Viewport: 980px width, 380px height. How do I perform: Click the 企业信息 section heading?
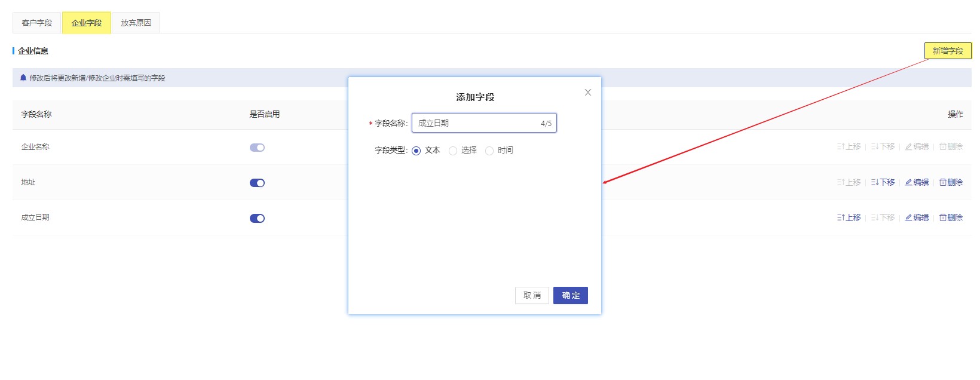(33, 51)
